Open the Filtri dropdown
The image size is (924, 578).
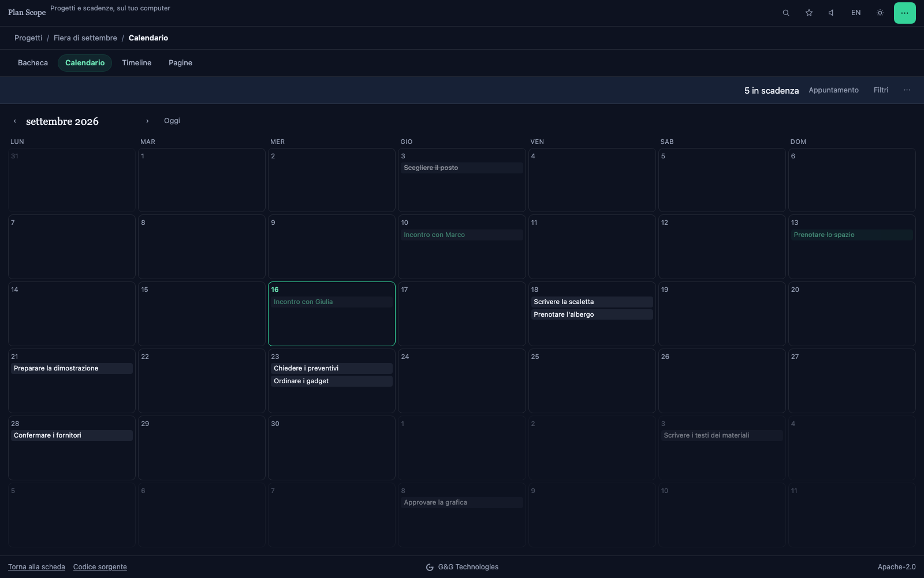[x=881, y=90]
